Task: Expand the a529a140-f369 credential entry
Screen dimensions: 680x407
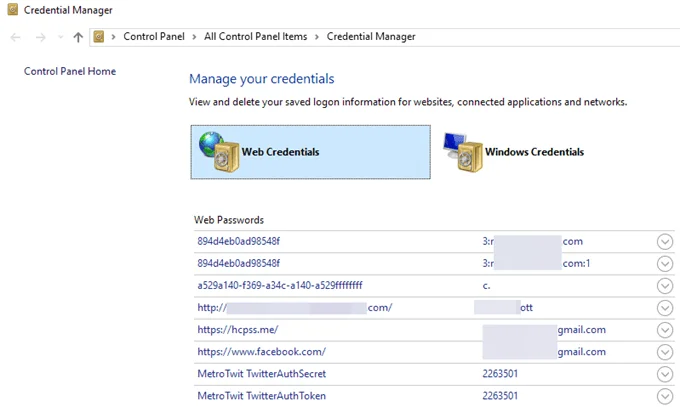Action: click(665, 286)
